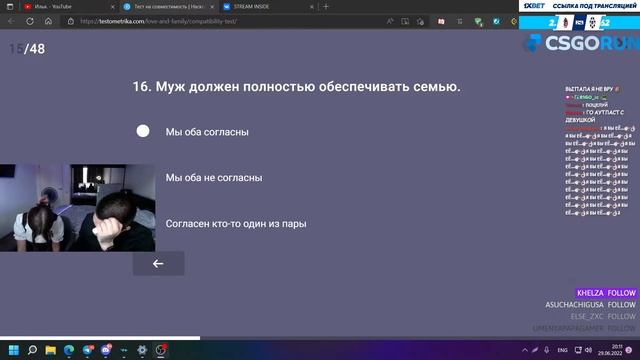Screen dimensions: 640x360
Task: Select the 'Мы оба согласны' radio button
Action: (143, 131)
